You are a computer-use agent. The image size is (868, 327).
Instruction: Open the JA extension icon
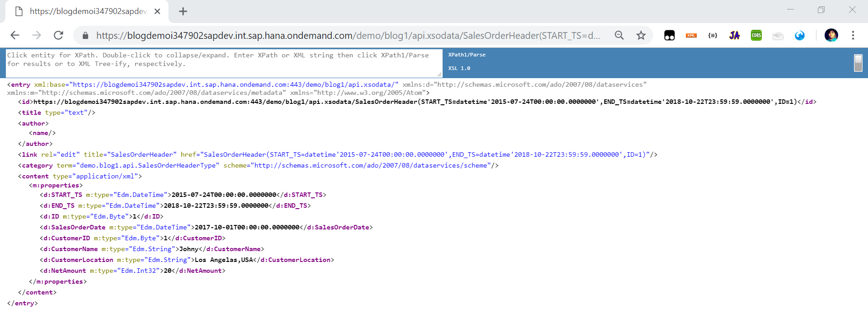pyautogui.click(x=734, y=35)
